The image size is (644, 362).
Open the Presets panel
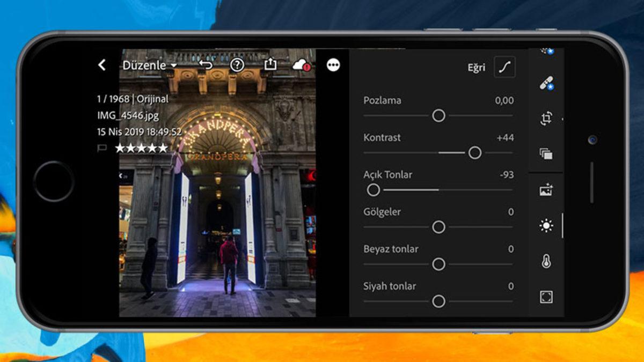(546, 152)
